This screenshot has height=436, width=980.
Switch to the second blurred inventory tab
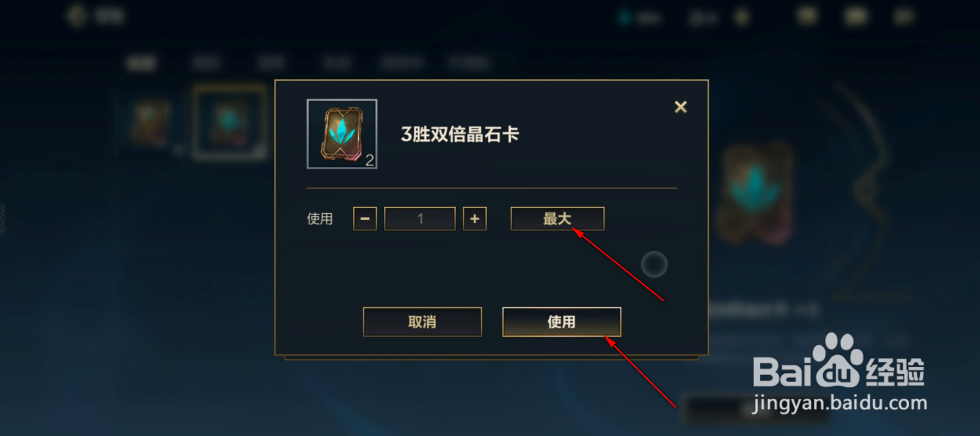coord(206,63)
